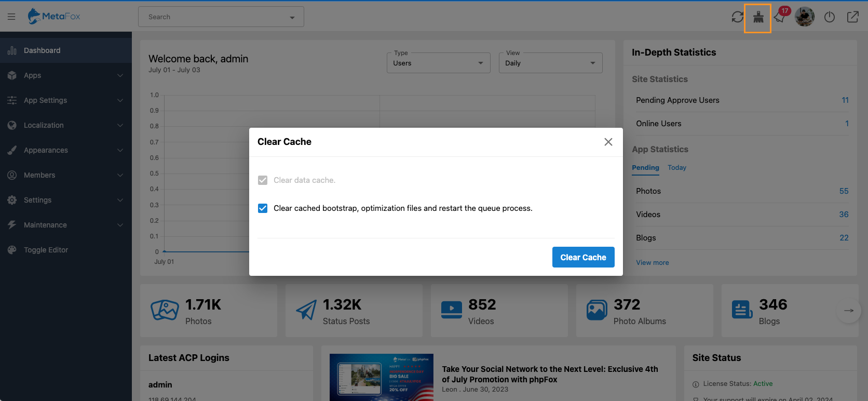868x401 pixels.
Task: Click the Settings gear icon
Action: (x=12, y=200)
